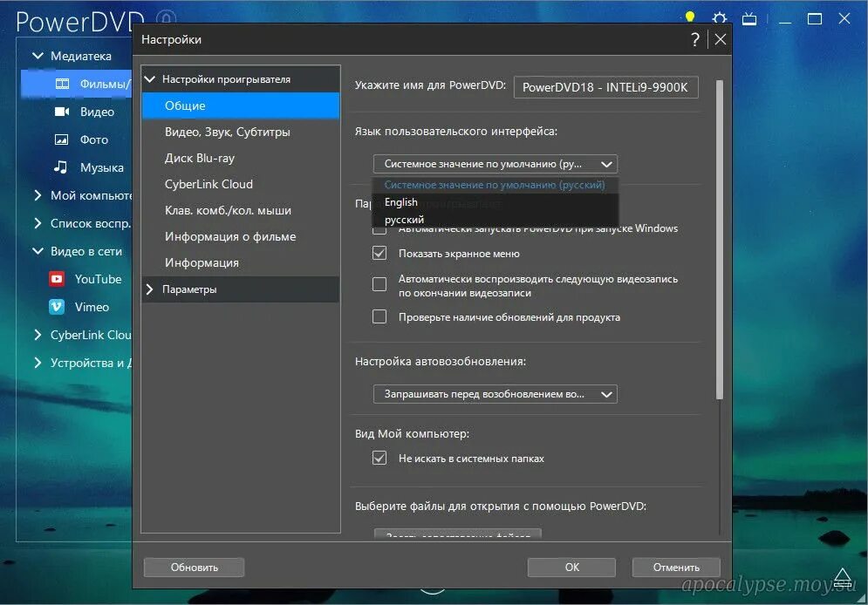Switch to TV mode icon
Viewport: 868px width, 605px height.
pos(749,19)
